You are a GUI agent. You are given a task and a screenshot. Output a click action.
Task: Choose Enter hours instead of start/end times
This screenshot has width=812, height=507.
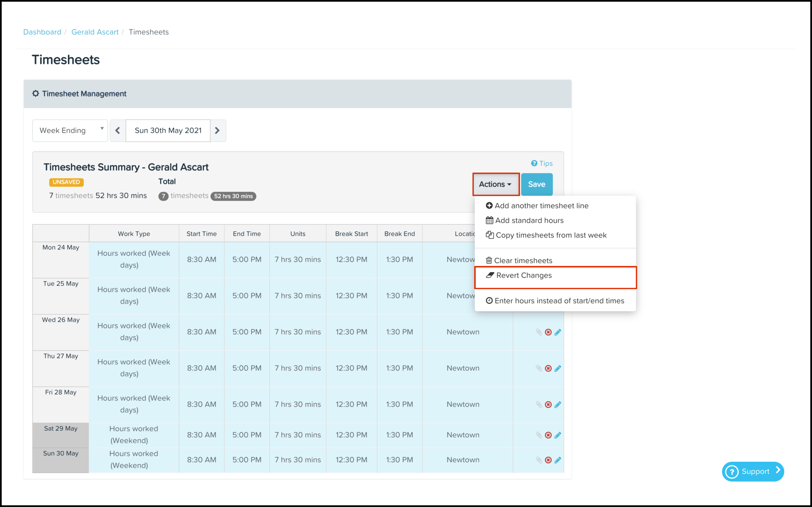pyautogui.click(x=559, y=301)
